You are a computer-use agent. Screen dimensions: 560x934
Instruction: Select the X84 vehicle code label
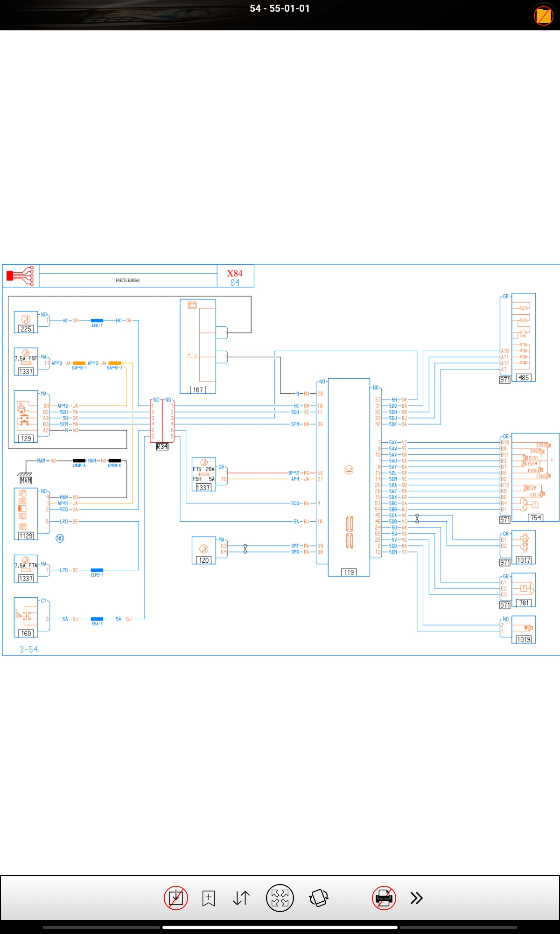coord(235,274)
